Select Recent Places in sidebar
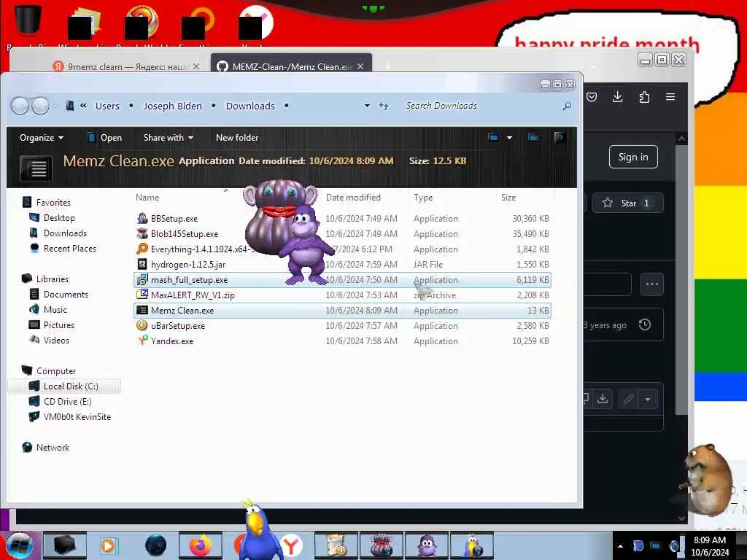This screenshot has height=560, width=747. (69, 248)
